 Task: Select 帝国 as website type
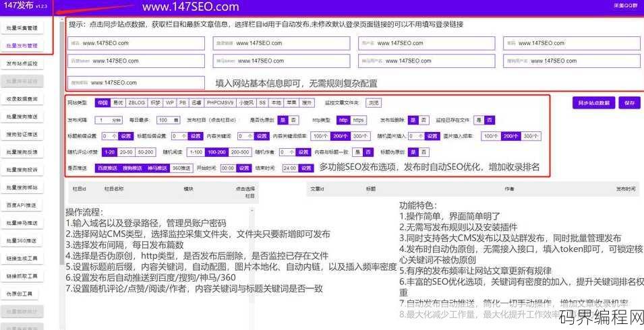point(103,103)
